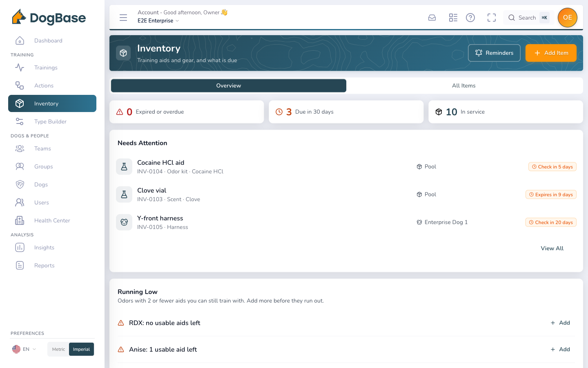Click the Clove vial flask icon
The image size is (588, 368).
tap(124, 195)
